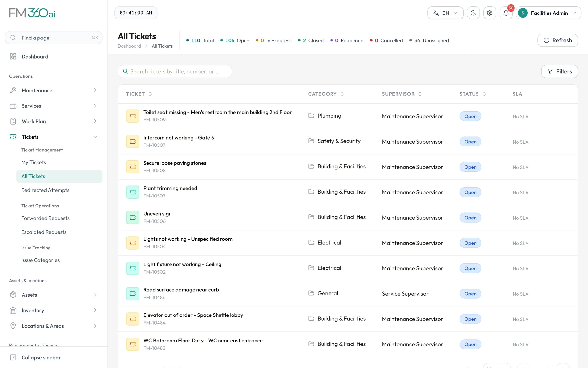Click the FM360ai logo
The height and width of the screenshot is (368, 588).
click(32, 13)
